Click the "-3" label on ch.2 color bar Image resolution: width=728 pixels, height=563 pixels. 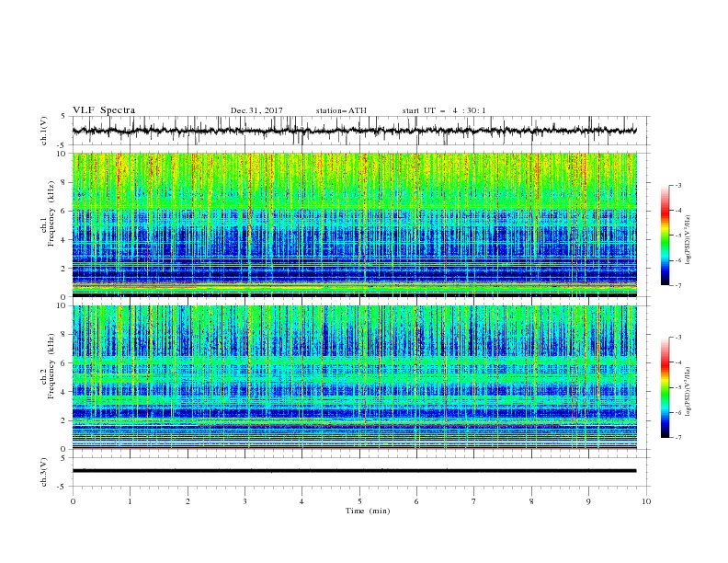pyautogui.click(x=677, y=338)
